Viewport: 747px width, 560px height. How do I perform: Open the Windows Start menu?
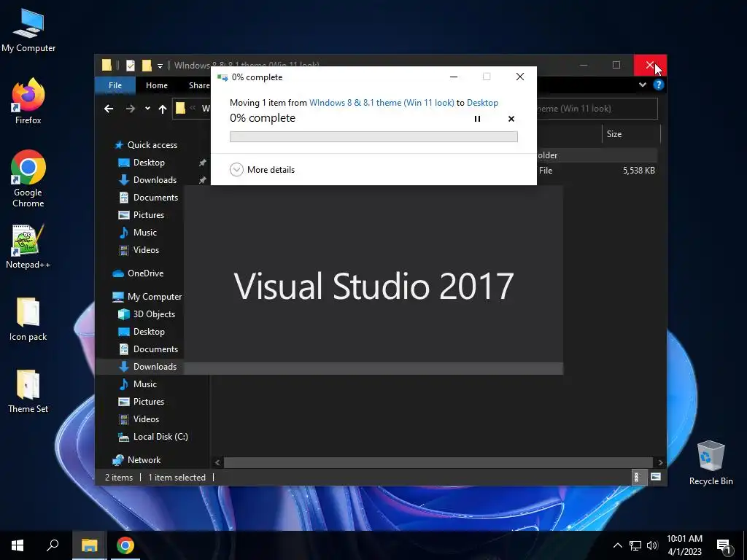click(x=18, y=545)
